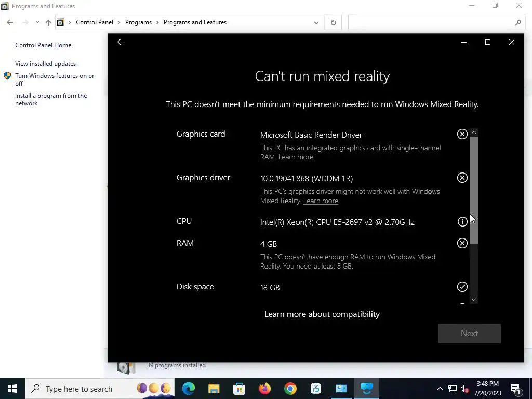Click the 39 programs installed text
This screenshot has height=399, width=532.
(176, 365)
